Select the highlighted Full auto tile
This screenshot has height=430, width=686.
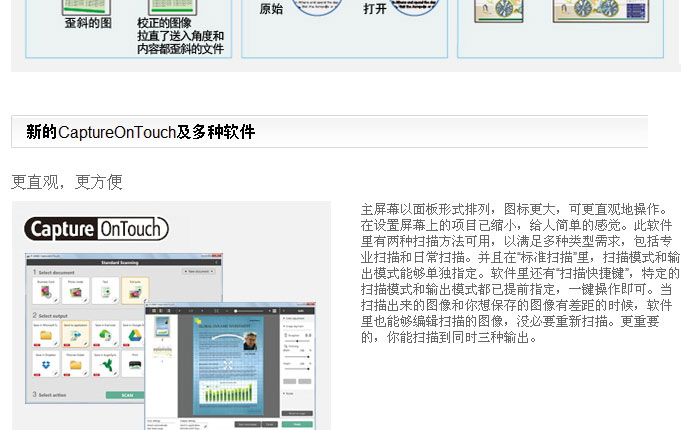(135, 290)
